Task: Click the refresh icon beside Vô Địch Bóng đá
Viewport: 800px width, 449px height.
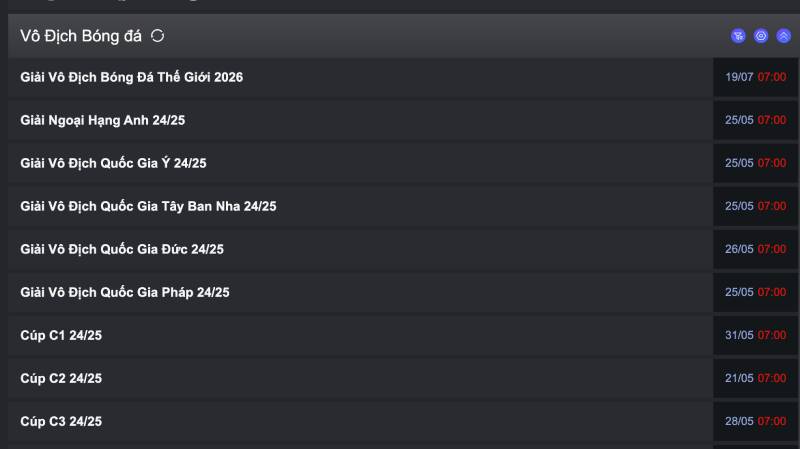Action: [x=158, y=36]
